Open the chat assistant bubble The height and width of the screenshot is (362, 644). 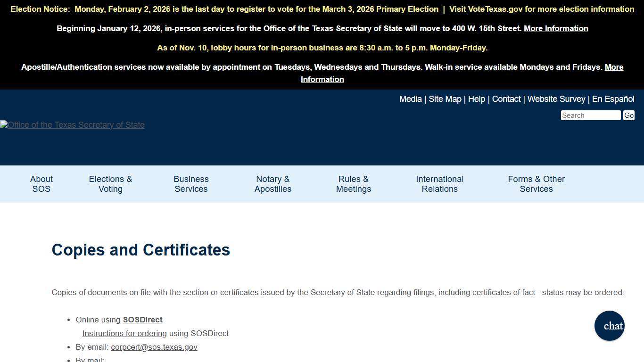coord(609,326)
